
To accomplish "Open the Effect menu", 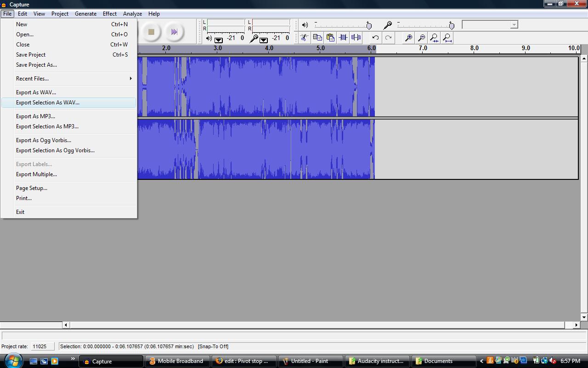I will point(110,13).
